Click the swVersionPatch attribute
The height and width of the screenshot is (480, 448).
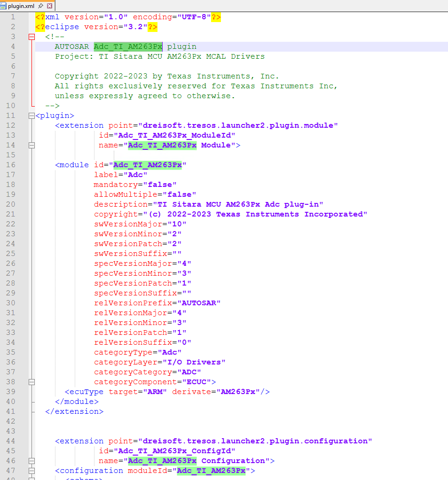(138, 244)
